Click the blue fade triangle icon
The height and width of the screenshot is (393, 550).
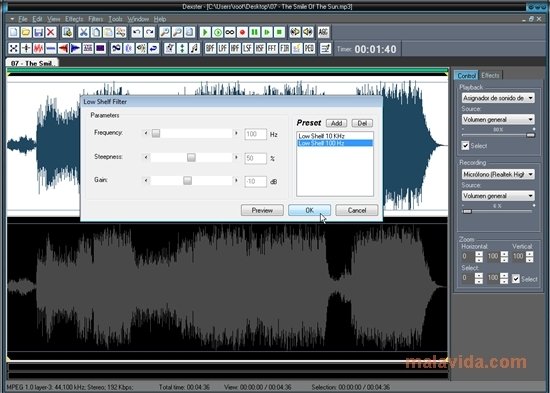pos(76,48)
